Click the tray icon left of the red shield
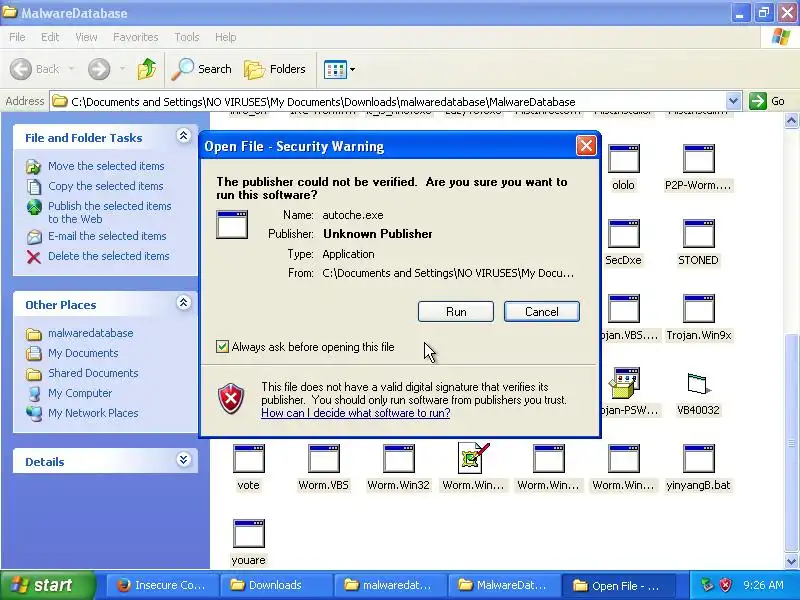The width and height of the screenshot is (800, 600). click(707, 585)
